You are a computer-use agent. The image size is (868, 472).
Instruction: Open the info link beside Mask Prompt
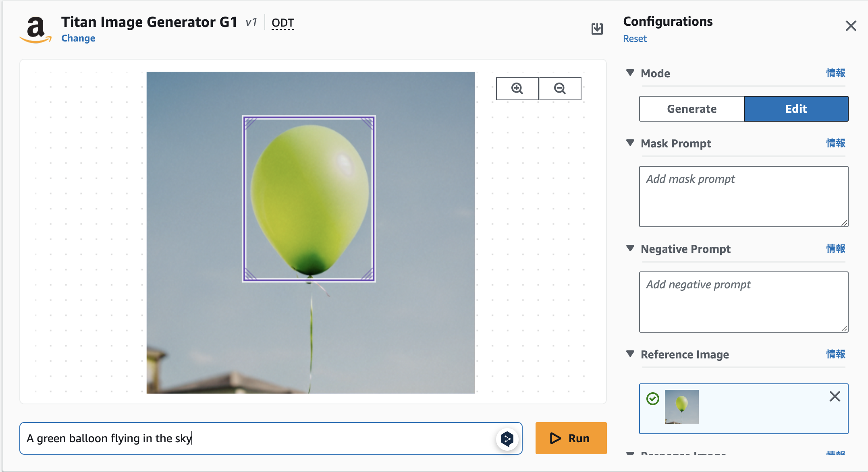835,143
